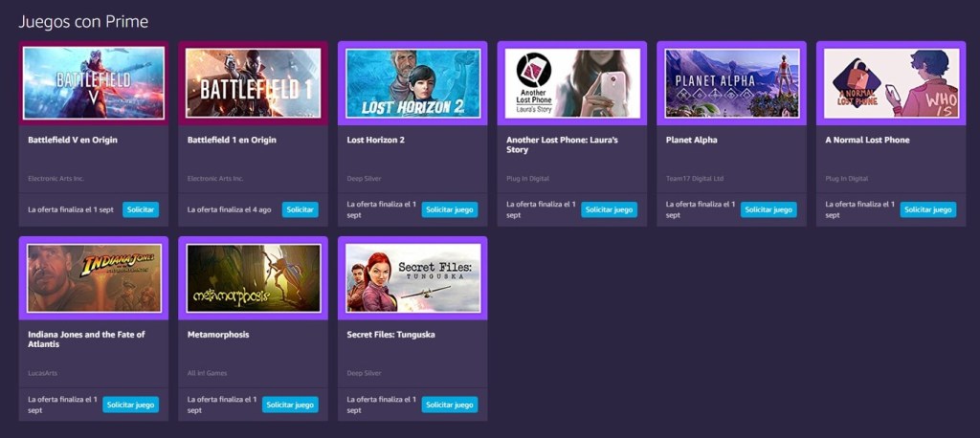Open the Planet Alpha title link
Viewport: 980px width, 438px height.
click(x=691, y=140)
